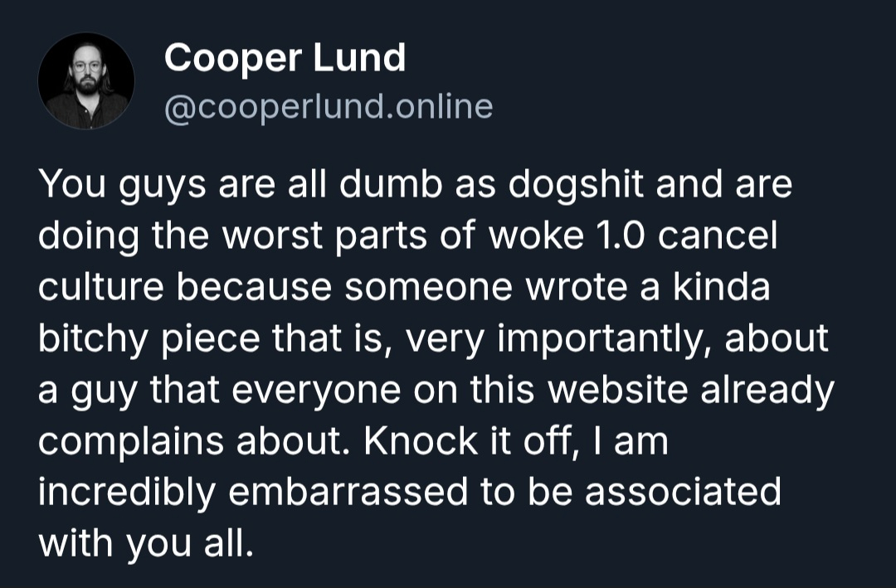Click the Cooper Lund display name
The image size is (896, 588).
click(285, 58)
